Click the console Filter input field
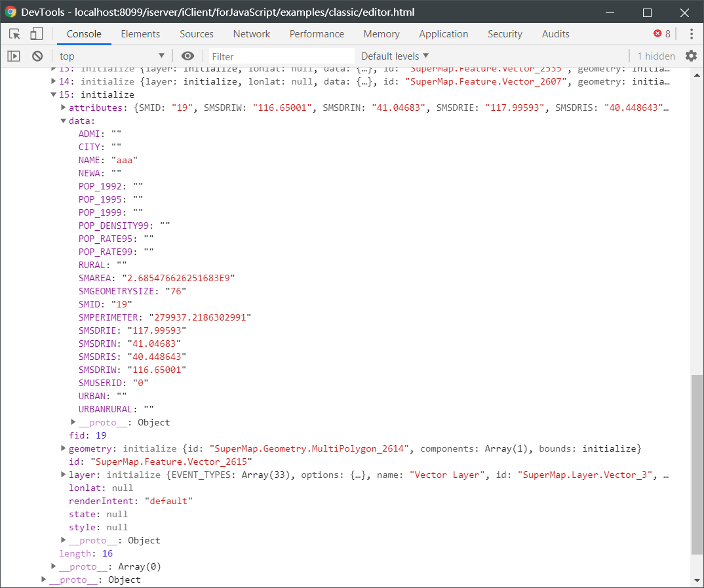Image resolution: width=704 pixels, height=588 pixels. 281,56
